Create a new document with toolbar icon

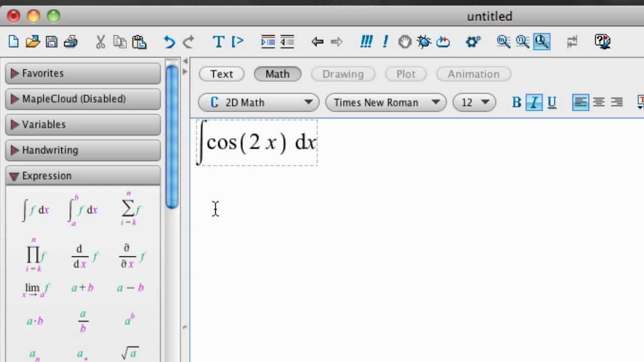point(14,42)
